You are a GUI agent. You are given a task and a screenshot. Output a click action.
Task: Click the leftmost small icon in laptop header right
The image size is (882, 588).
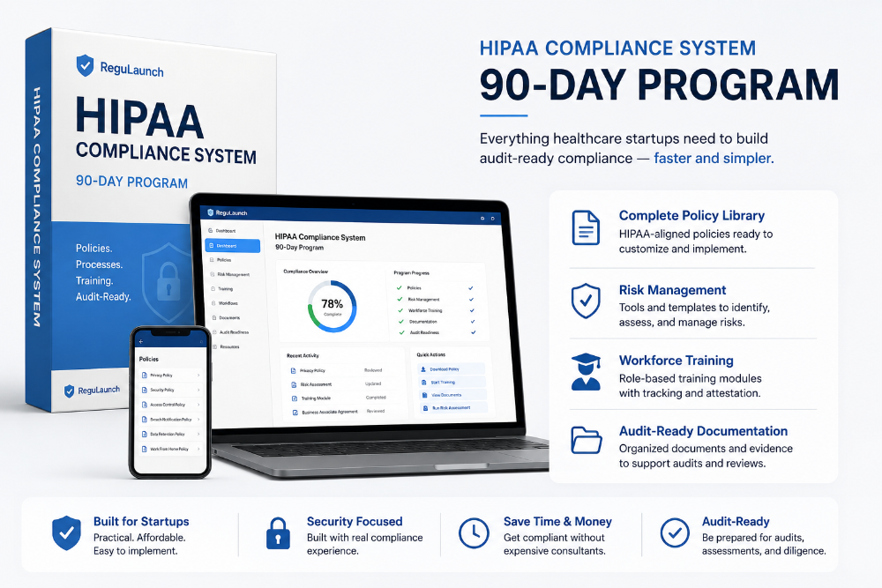click(482, 218)
